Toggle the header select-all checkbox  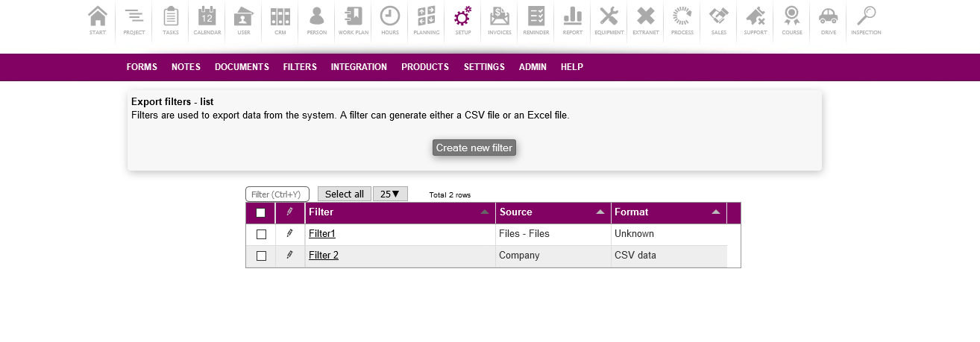261,212
